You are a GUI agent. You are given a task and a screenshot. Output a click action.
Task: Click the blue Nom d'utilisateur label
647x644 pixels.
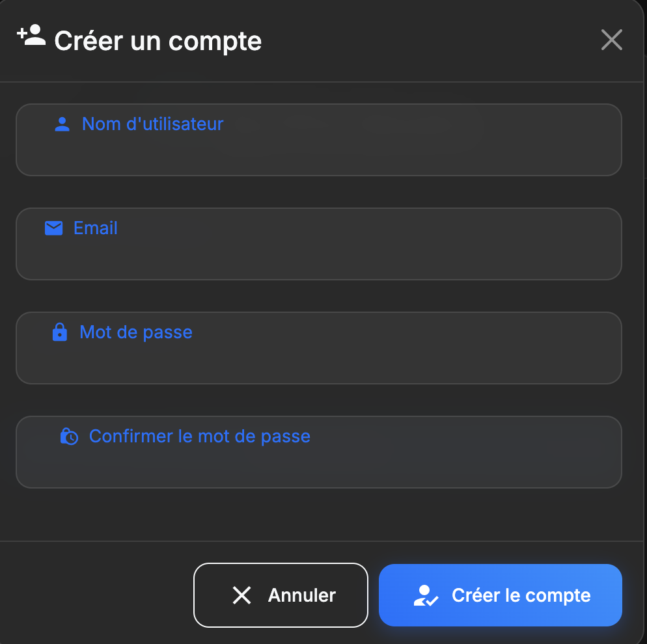click(x=152, y=124)
